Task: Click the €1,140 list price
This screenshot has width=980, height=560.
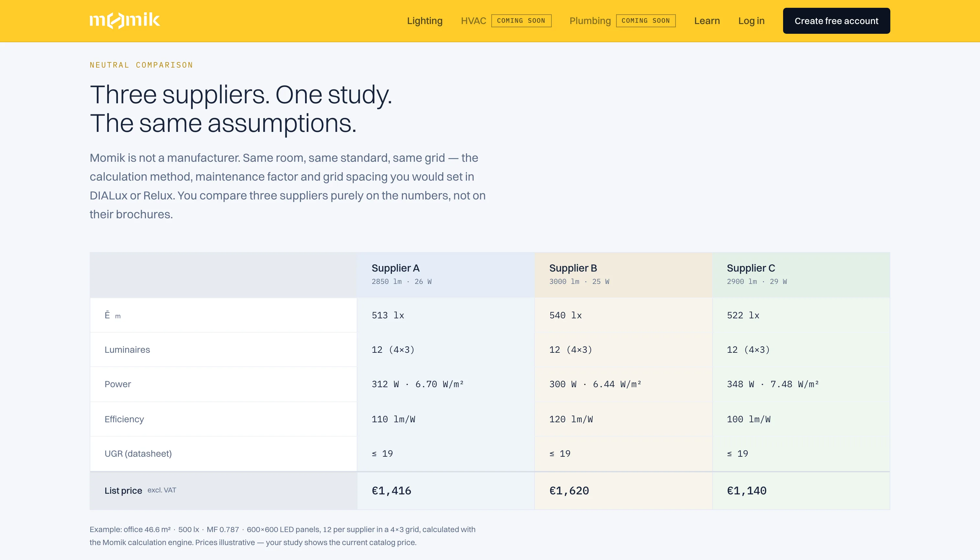Action: pyautogui.click(x=747, y=491)
